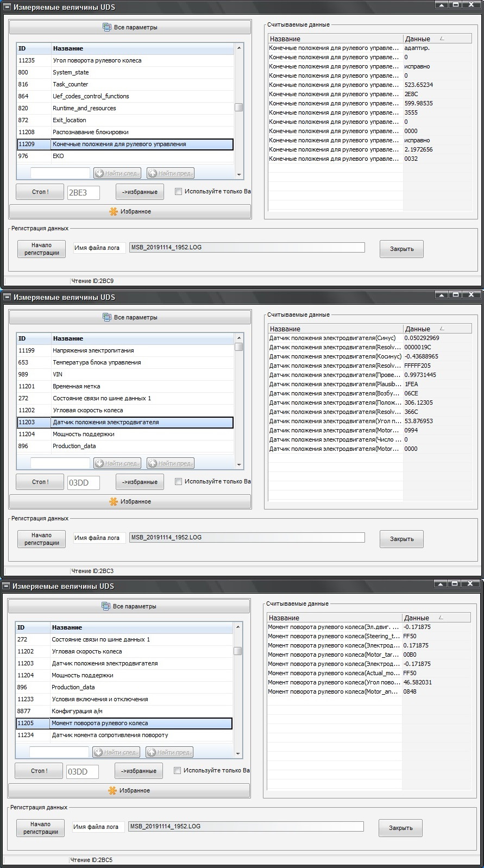484x868 pixels.
Task: Click '->избранные' in the top window
Action: click(140, 192)
